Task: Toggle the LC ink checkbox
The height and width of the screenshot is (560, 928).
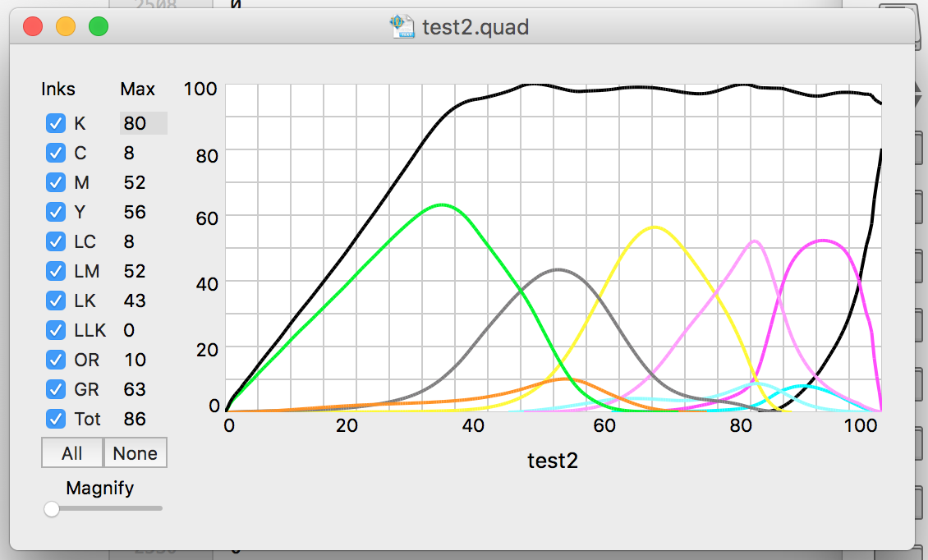Action: pos(56,241)
